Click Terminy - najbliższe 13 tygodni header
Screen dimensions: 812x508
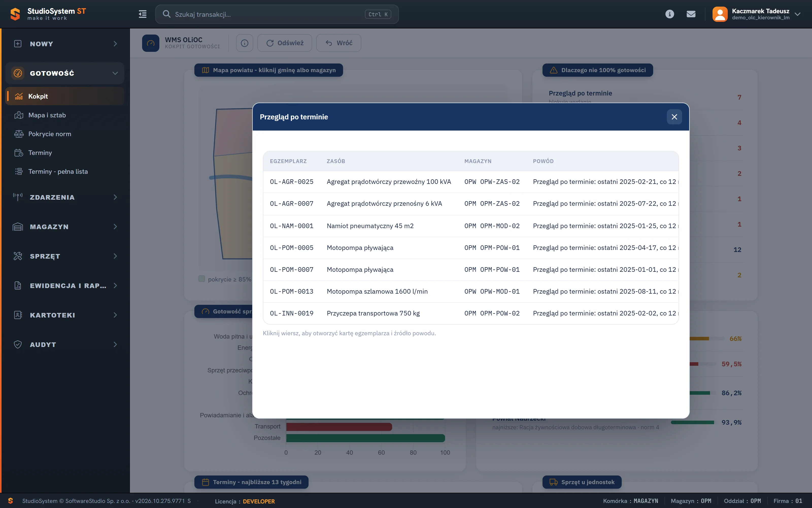click(x=251, y=482)
